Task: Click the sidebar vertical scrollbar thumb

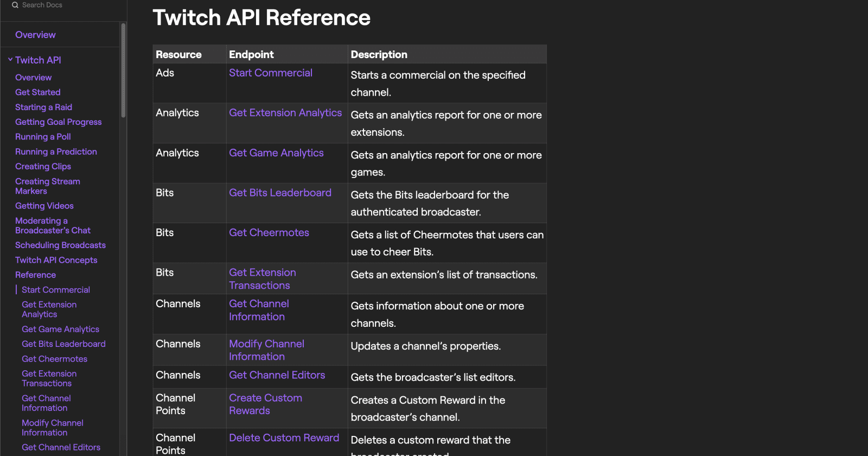Action: [x=124, y=71]
